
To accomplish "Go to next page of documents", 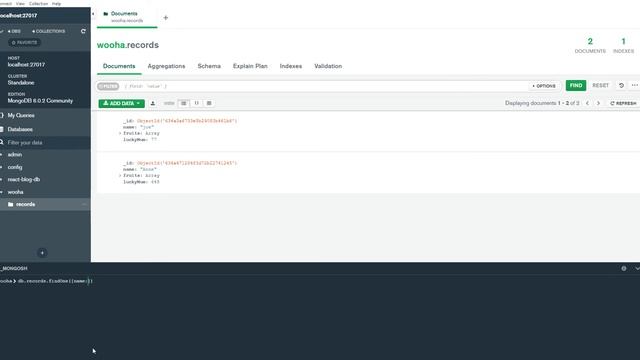I will pyautogui.click(x=598, y=103).
